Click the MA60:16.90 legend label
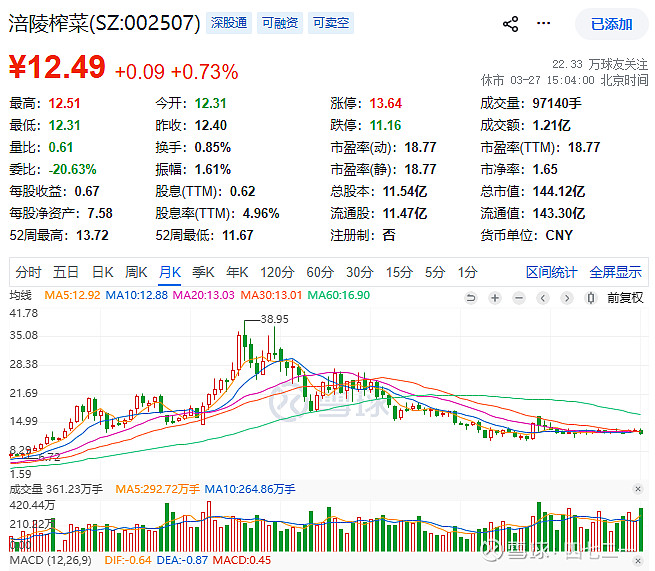This screenshot has width=655, height=571. point(338,295)
